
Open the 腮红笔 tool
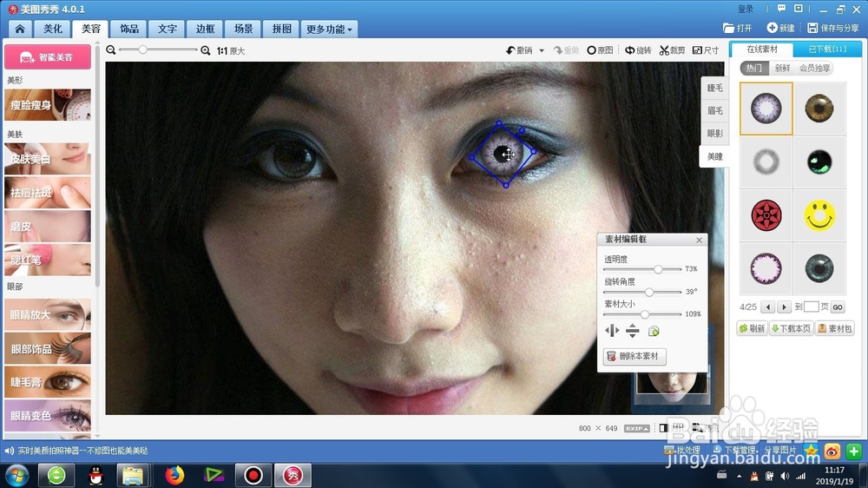click(x=48, y=260)
